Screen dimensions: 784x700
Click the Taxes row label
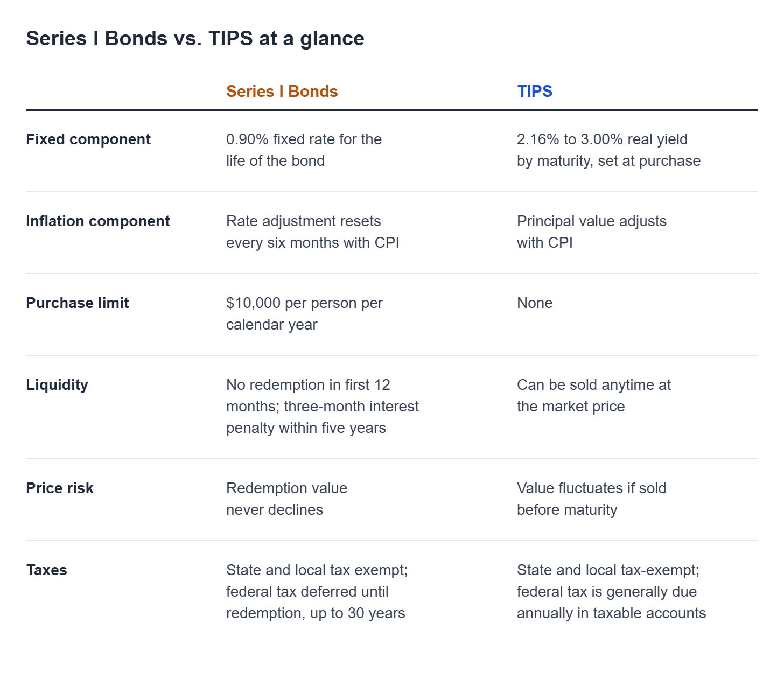click(x=47, y=570)
